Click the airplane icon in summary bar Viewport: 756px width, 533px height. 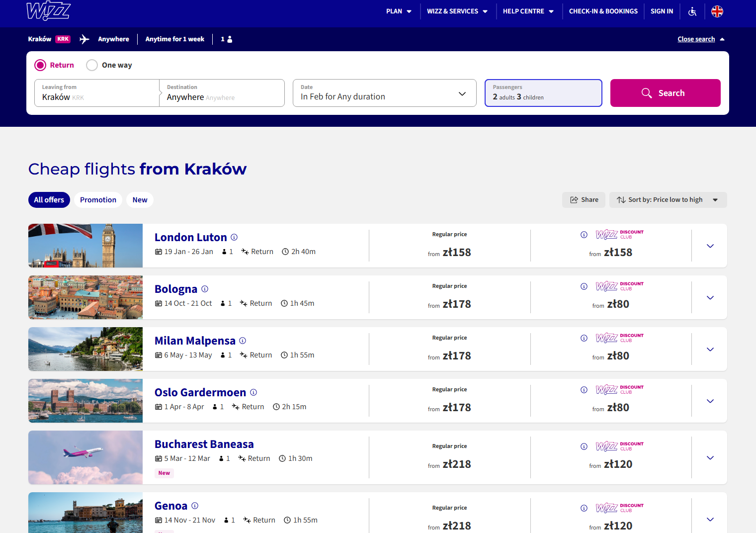84,39
